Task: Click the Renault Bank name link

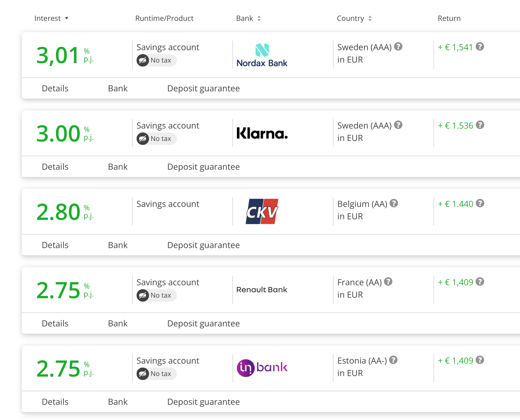Action: 262,290
